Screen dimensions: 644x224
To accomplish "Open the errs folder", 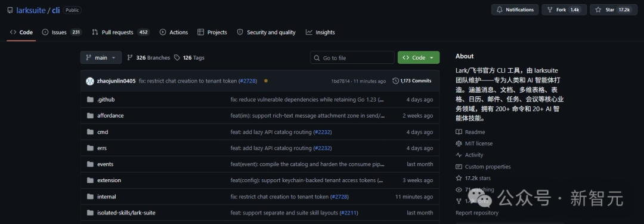I will pyautogui.click(x=102, y=148).
